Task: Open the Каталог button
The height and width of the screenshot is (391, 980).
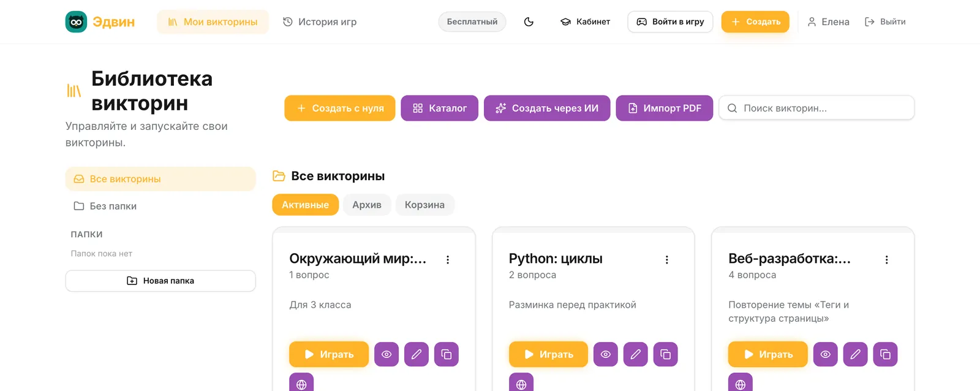Action: coord(440,108)
